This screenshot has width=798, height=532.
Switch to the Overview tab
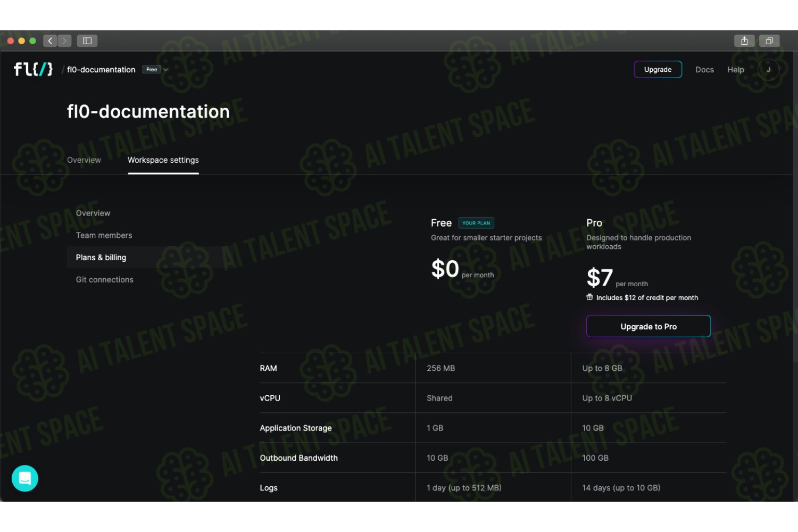[84, 160]
